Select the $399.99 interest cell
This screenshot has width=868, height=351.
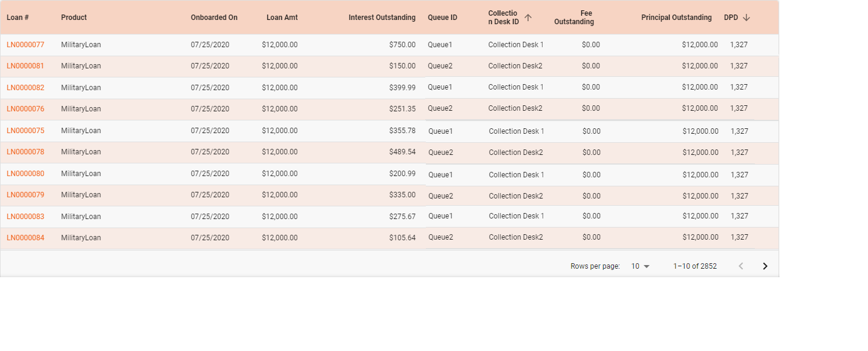[402, 88]
